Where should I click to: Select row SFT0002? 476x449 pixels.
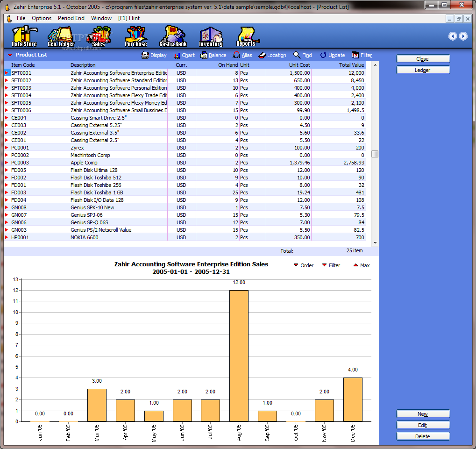(x=185, y=80)
